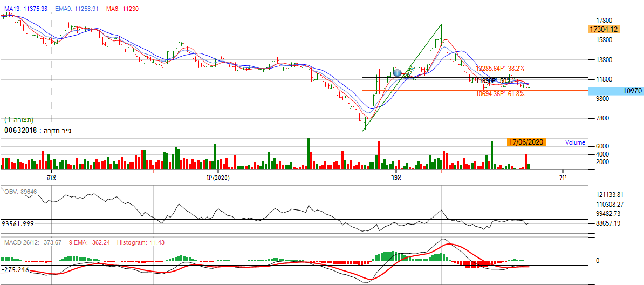Select the 50% Fibonacci level label
This screenshot has width=644, height=285.
(494, 81)
